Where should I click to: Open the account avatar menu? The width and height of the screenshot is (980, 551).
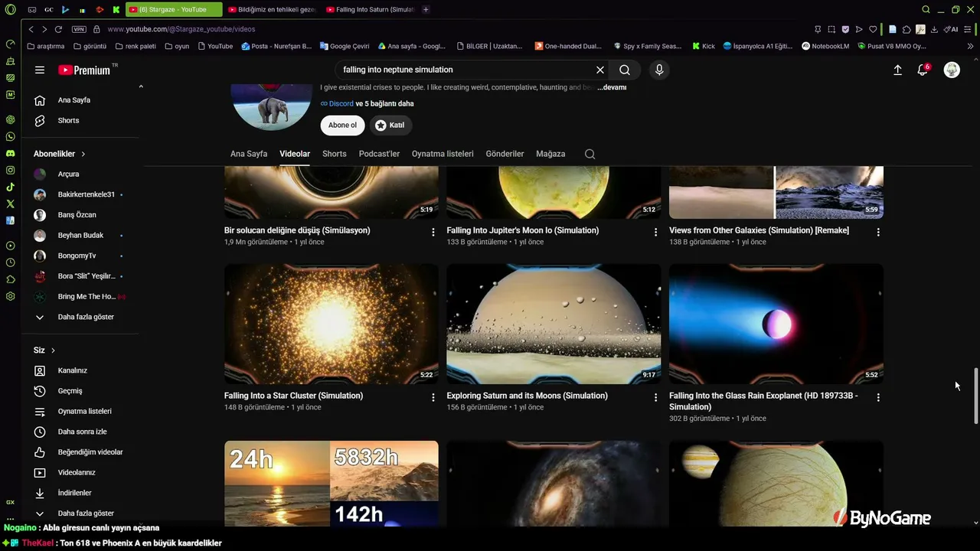tap(952, 70)
